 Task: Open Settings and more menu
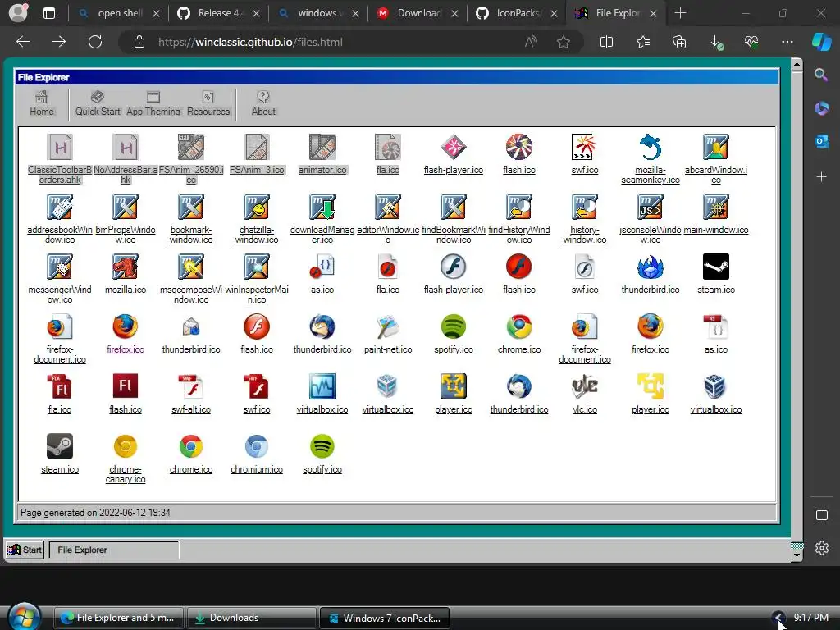tap(787, 42)
